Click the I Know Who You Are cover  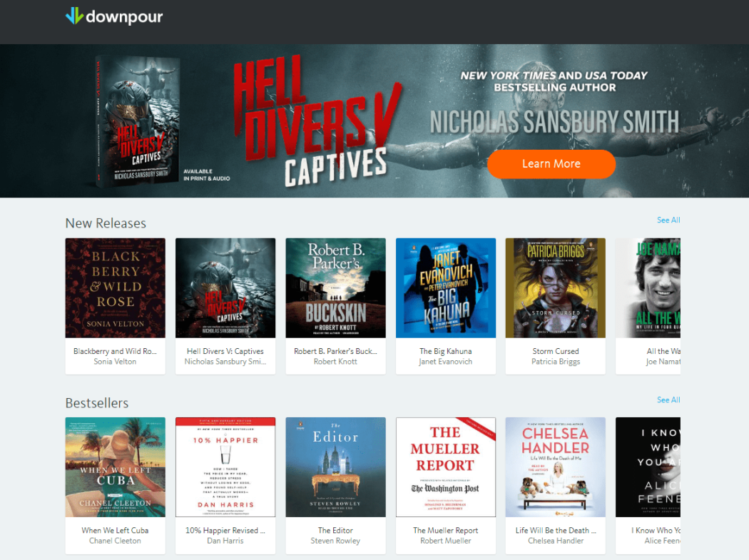click(x=648, y=467)
